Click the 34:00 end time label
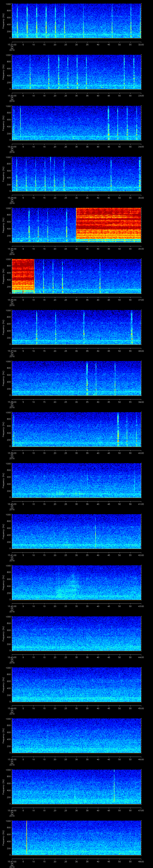The width and height of the screenshot is (153, 868). (x=141, y=147)
